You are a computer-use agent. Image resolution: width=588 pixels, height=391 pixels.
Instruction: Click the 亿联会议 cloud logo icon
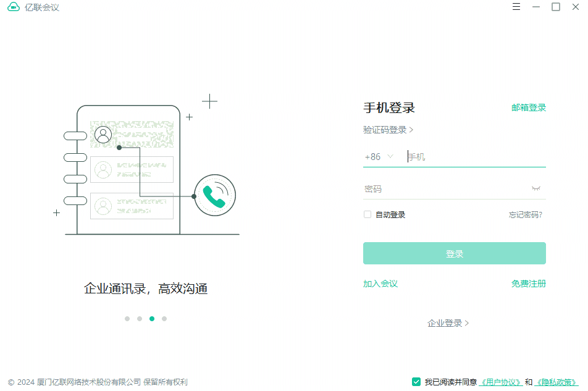(x=14, y=7)
